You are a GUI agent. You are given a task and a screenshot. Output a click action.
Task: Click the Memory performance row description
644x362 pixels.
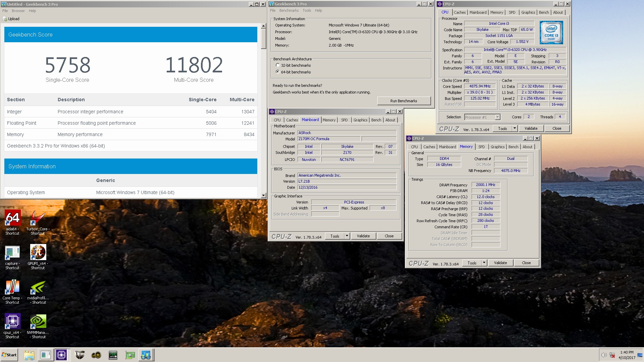pos(80,134)
